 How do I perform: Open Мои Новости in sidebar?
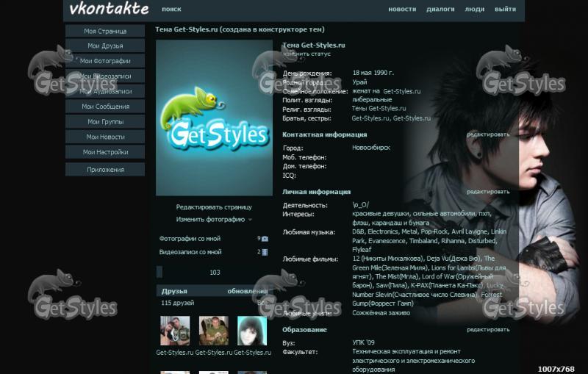click(x=105, y=137)
